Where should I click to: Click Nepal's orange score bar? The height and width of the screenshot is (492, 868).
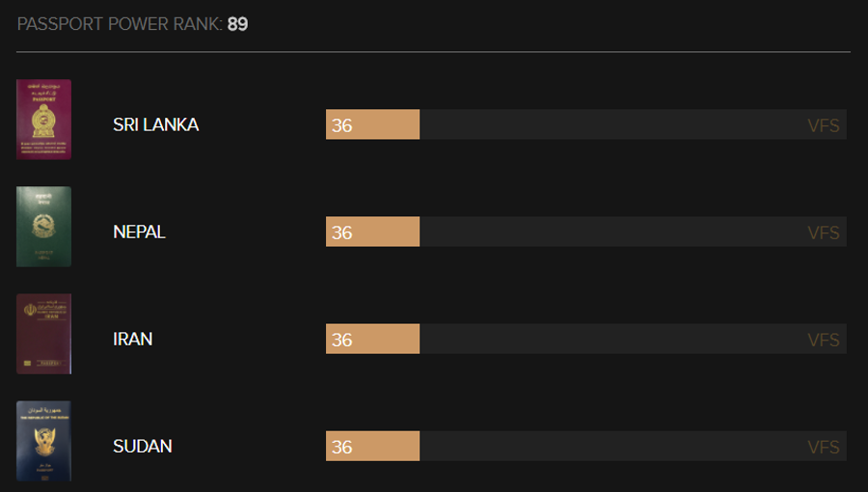pyautogui.click(x=372, y=232)
